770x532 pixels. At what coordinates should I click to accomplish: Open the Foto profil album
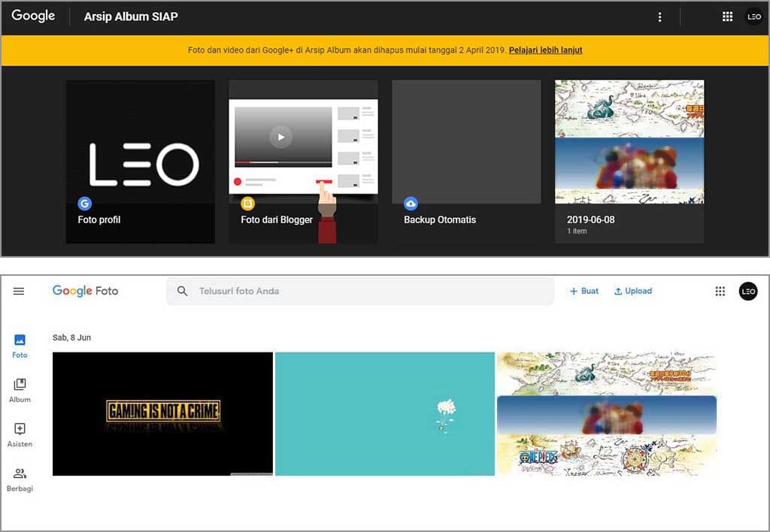pyautogui.click(x=141, y=162)
